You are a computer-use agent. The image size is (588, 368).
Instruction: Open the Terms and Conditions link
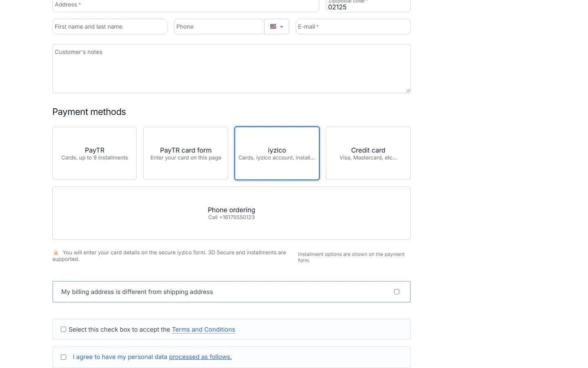click(x=203, y=330)
